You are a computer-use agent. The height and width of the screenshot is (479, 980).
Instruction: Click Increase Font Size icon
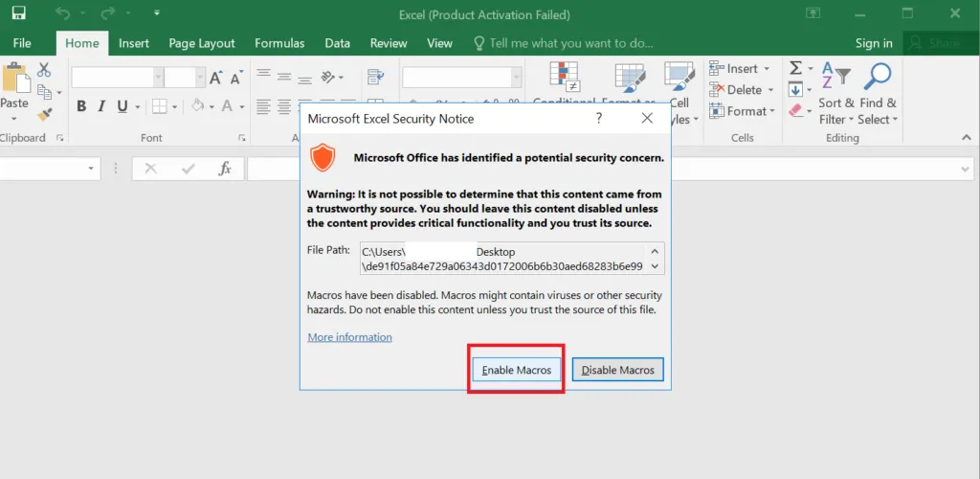coord(216,78)
